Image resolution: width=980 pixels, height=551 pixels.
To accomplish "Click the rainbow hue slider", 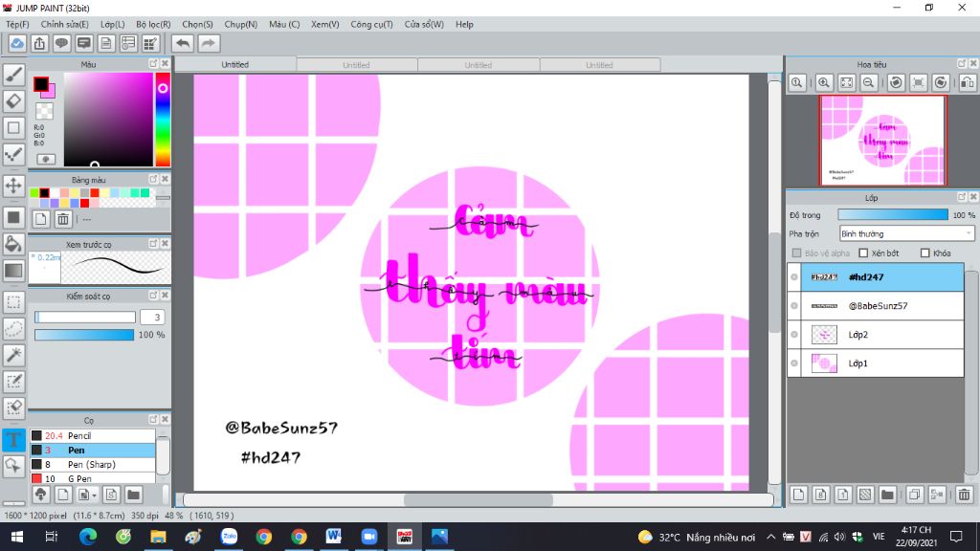I will [163, 120].
